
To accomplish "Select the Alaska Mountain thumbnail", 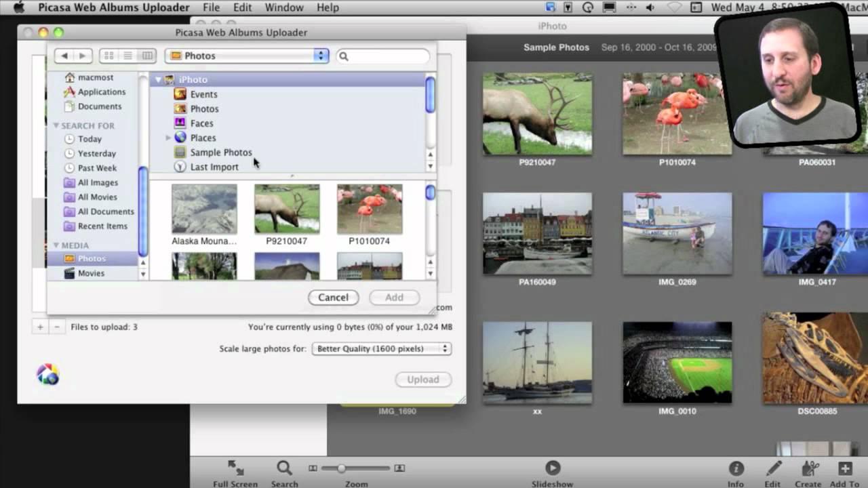I will click(x=204, y=209).
